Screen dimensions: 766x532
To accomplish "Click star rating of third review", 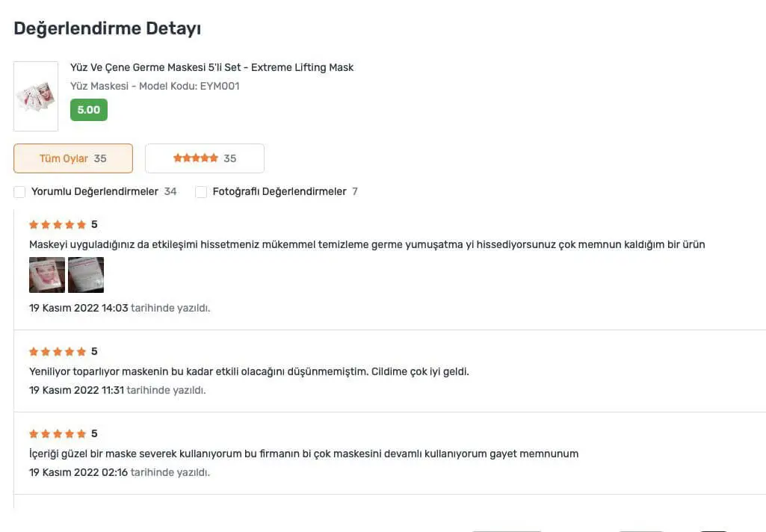I will pyautogui.click(x=58, y=433).
